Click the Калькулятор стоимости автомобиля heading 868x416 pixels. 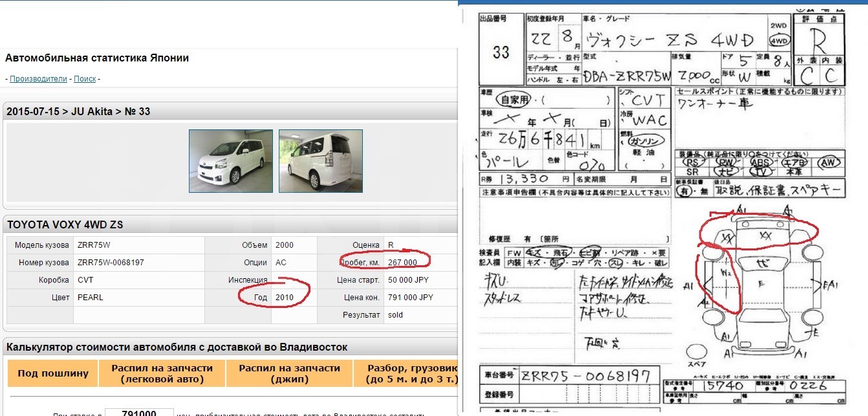[x=177, y=347]
